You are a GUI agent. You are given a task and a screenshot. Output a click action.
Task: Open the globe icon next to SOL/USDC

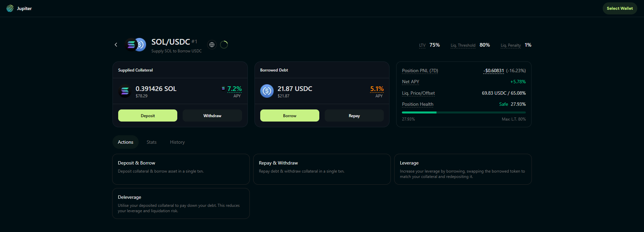click(212, 45)
